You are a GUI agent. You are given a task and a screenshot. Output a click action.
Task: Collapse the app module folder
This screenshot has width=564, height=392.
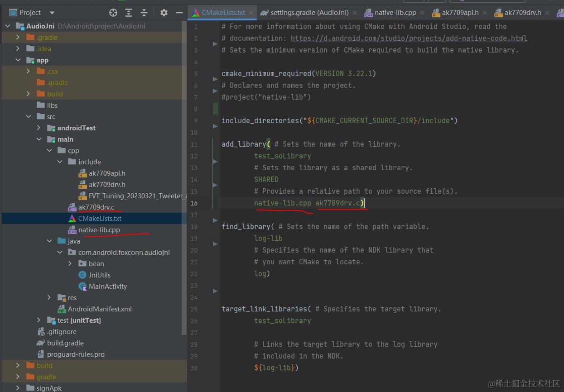pyautogui.click(x=18, y=60)
